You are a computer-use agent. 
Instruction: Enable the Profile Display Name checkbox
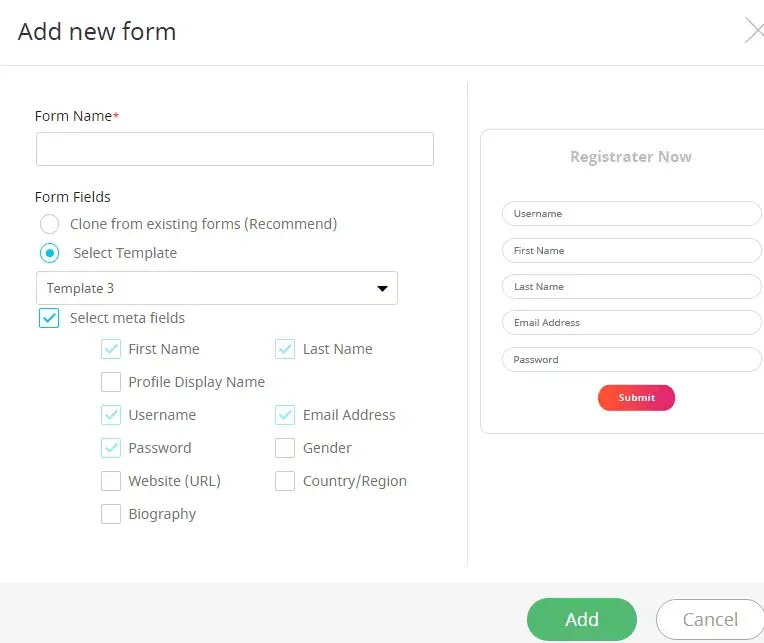pyautogui.click(x=111, y=382)
